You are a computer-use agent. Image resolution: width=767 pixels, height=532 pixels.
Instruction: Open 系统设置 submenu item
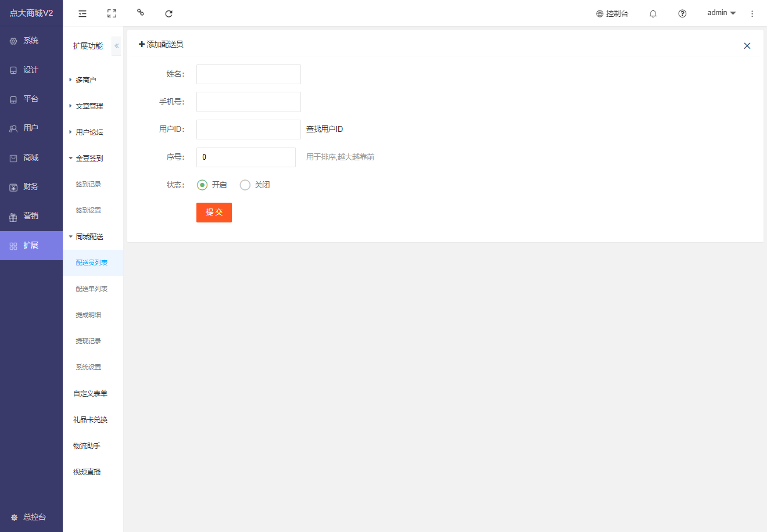pyautogui.click(x=93, y=367)
